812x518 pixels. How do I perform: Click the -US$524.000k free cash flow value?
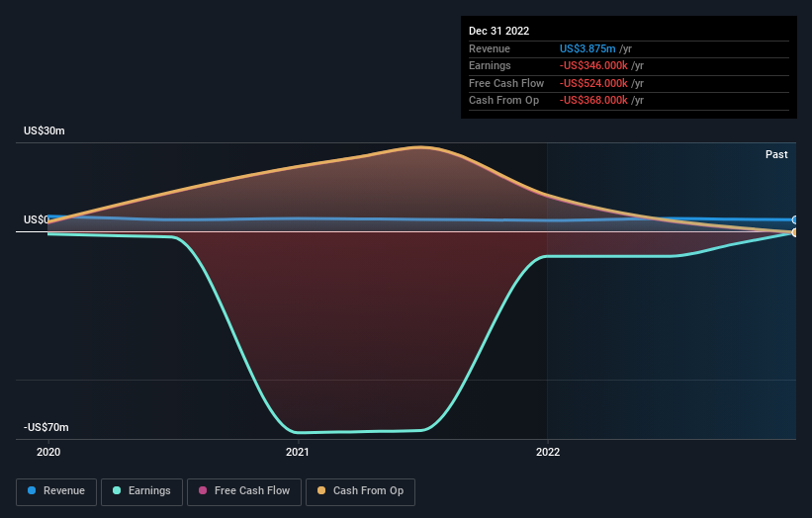click(593, 83)
